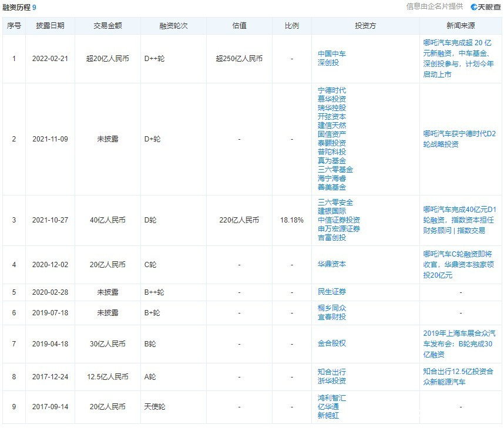Click amount cell 12.5亿人民币

click(107, 377)
